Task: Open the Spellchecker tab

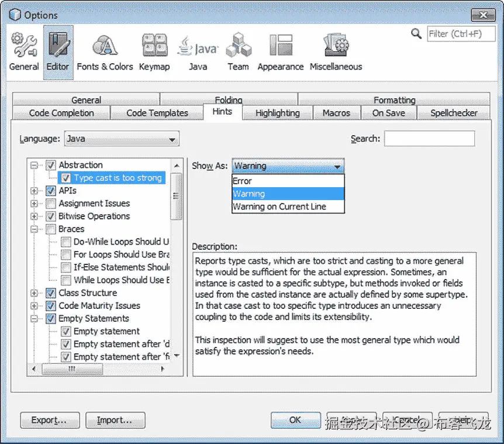Action: point(454,112)
